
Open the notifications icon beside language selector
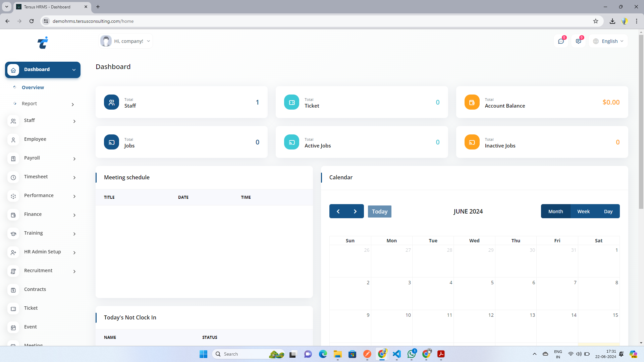pos(578,41)
